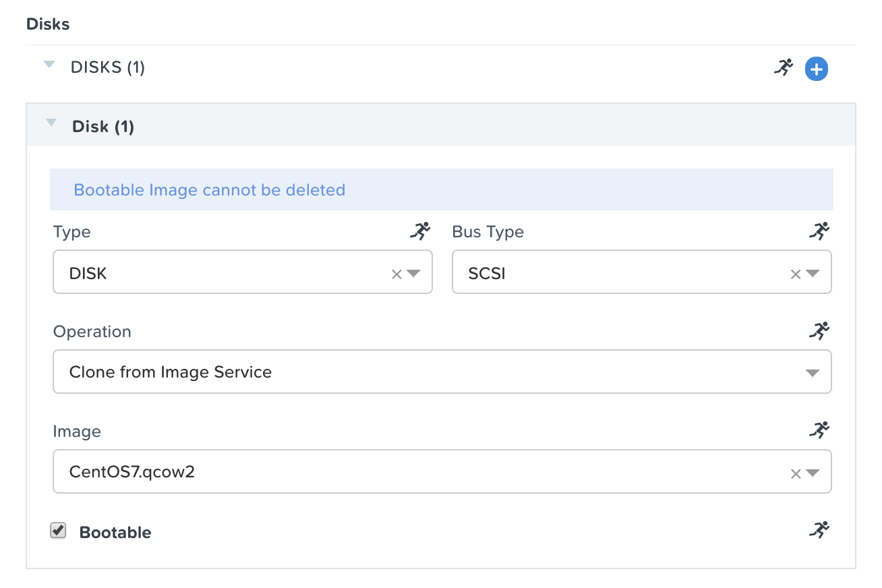Open the Operation dropdown

[442, 372]
